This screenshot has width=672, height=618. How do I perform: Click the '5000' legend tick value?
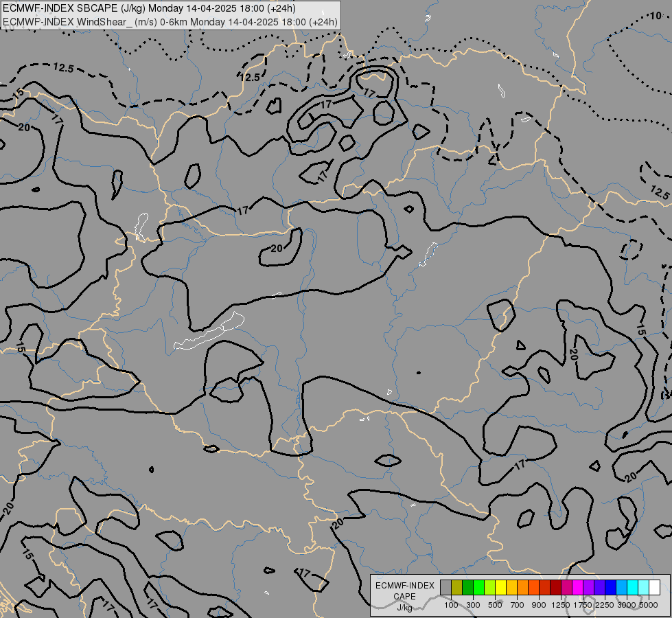[649, 605]
